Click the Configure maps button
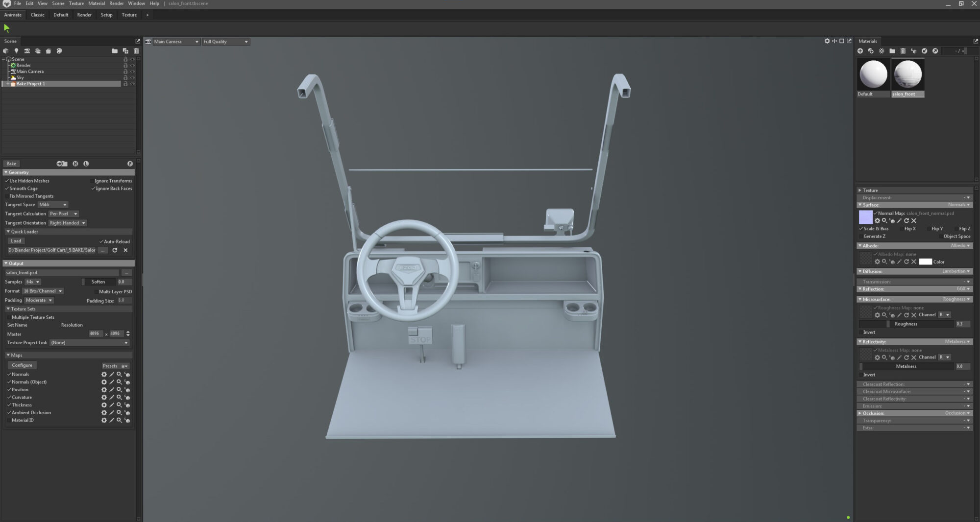This screenshot has height=522, width=980. [22, 365]
